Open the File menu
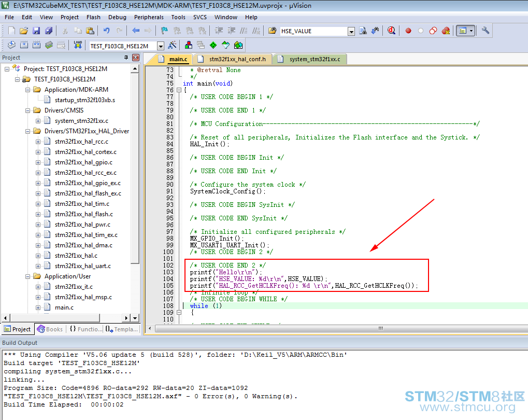This screenshot has width=528, height=420. 9,17
